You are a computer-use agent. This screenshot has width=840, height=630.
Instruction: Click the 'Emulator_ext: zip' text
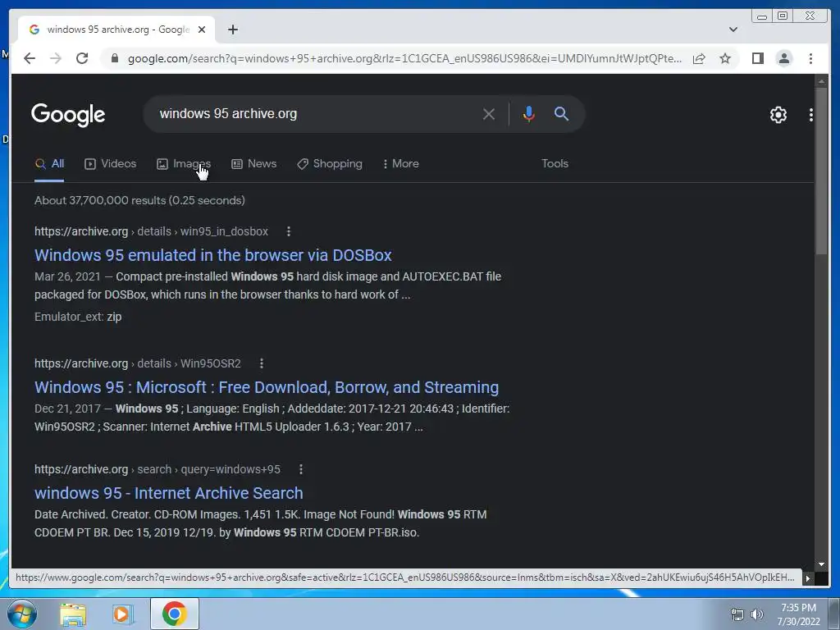[x=78, y=317]
